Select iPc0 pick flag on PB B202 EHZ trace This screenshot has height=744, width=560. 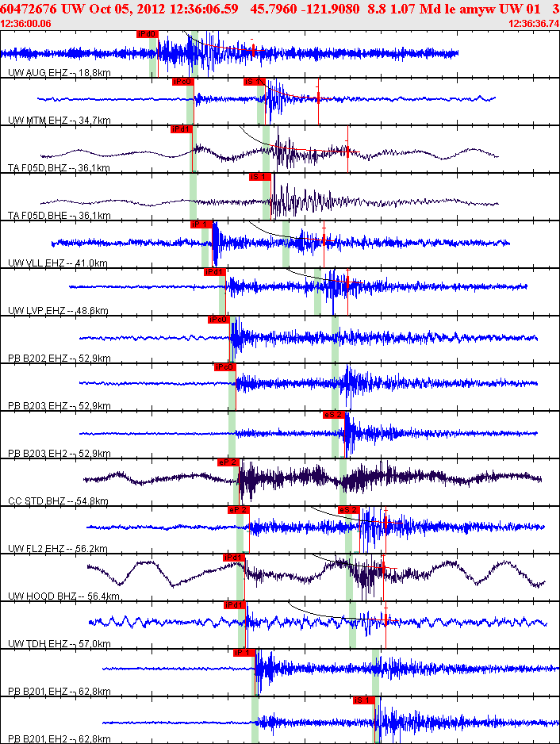click(x=219, y=320)
